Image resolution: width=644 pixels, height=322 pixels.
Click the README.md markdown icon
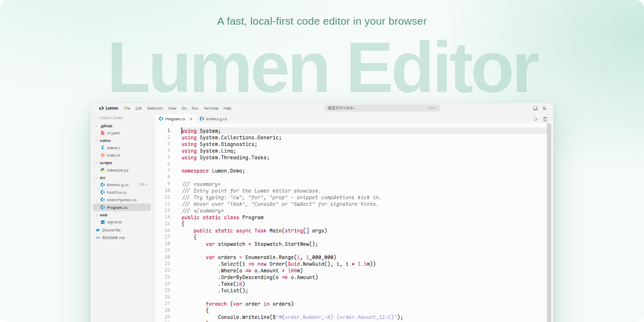98,237
